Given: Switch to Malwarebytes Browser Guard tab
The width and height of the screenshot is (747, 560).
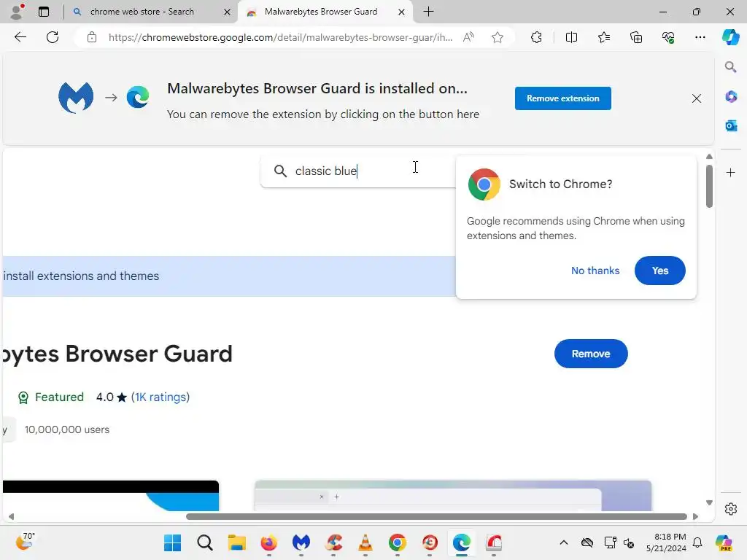Looking at the screenshot, I should 321,12.
